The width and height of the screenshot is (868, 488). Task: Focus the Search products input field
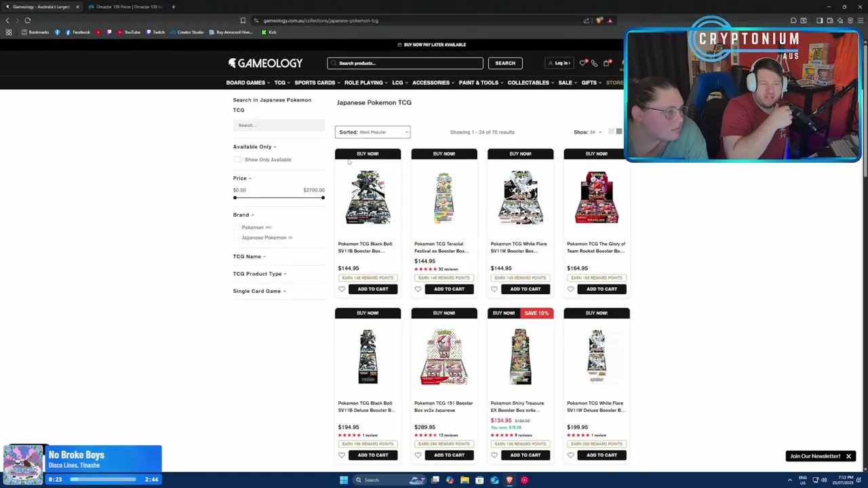click(x=405, y=63)
